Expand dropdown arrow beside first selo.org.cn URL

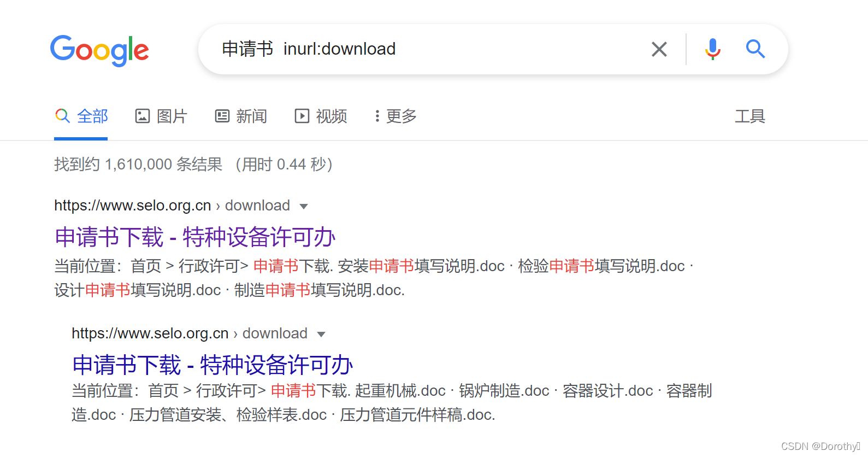tap(304, 207)
